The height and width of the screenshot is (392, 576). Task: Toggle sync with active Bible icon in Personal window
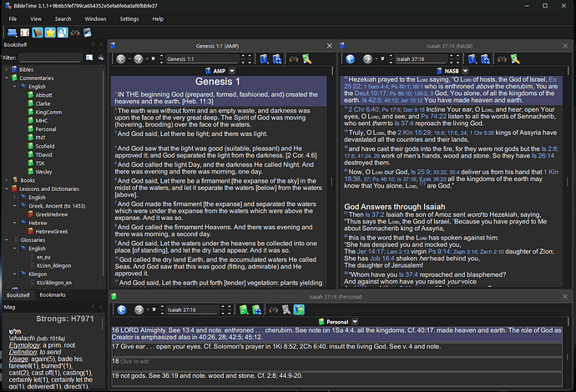point(299,309)
